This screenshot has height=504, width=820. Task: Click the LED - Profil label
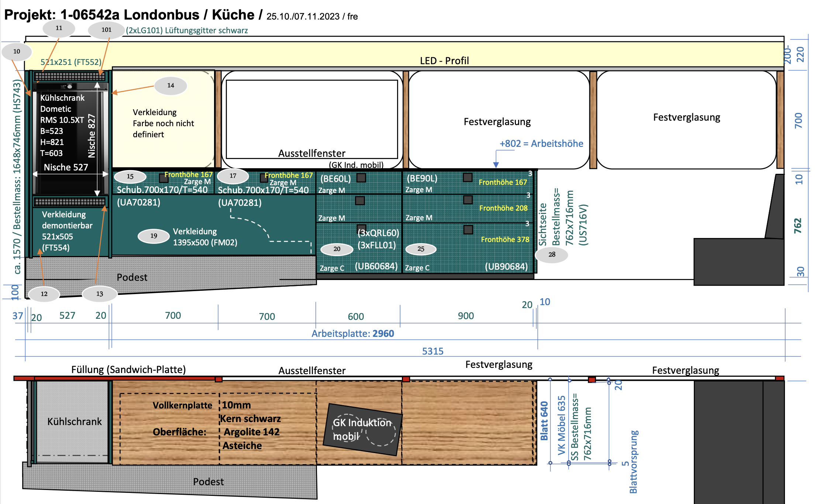[x=444, y=61]
